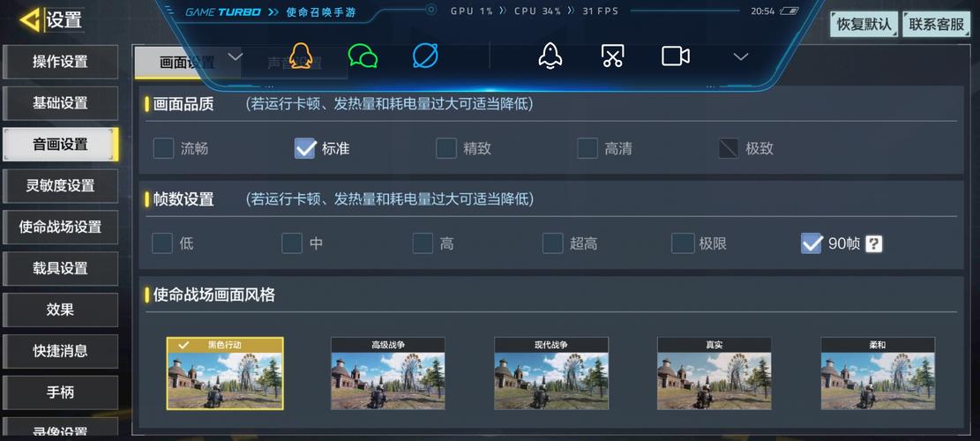Open 效果 settings in the sidebar

pyautogui.click(x=60, y=310)
